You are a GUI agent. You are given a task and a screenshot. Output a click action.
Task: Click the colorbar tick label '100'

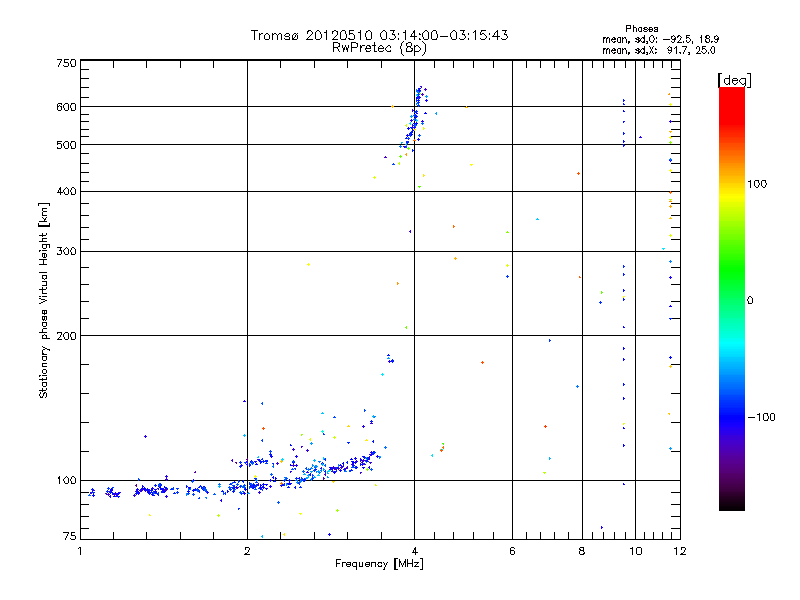(x=757, y=184)
